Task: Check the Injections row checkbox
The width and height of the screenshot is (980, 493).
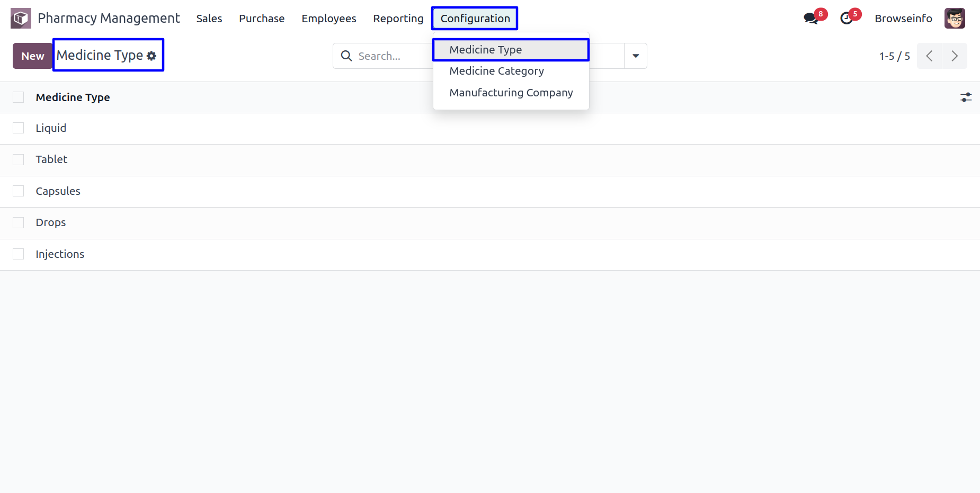Action: point(19,254)
